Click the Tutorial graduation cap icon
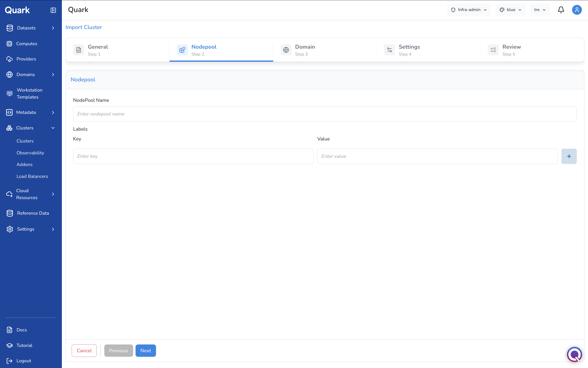Viewport: 588px width, 368px height. [9, 345]
